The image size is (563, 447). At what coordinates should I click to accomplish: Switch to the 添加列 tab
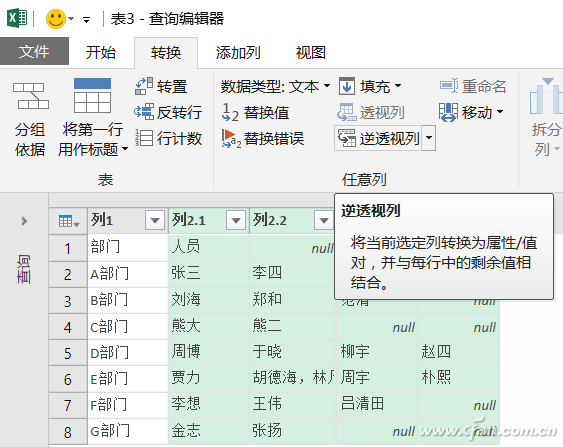tap(238, 53)
